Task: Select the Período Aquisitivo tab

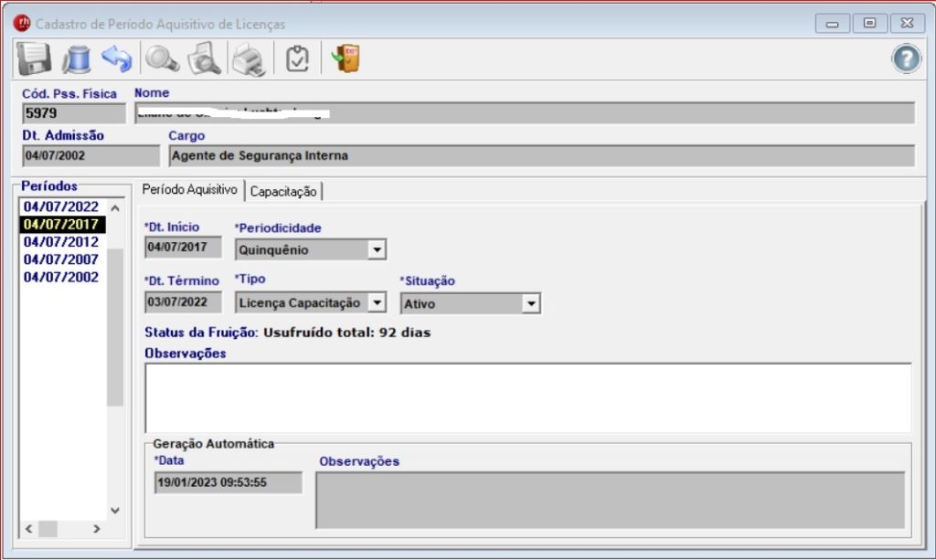Action: click(190, 190)
